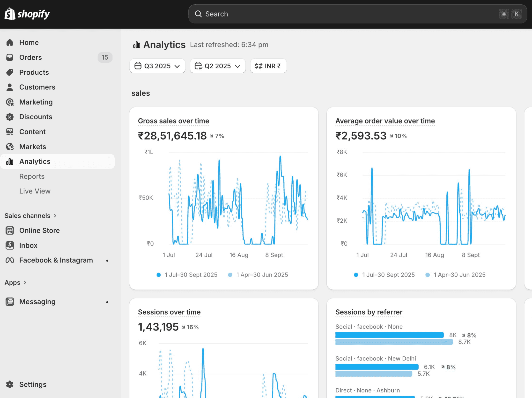Click the Products tag icon

coord(10,72)
